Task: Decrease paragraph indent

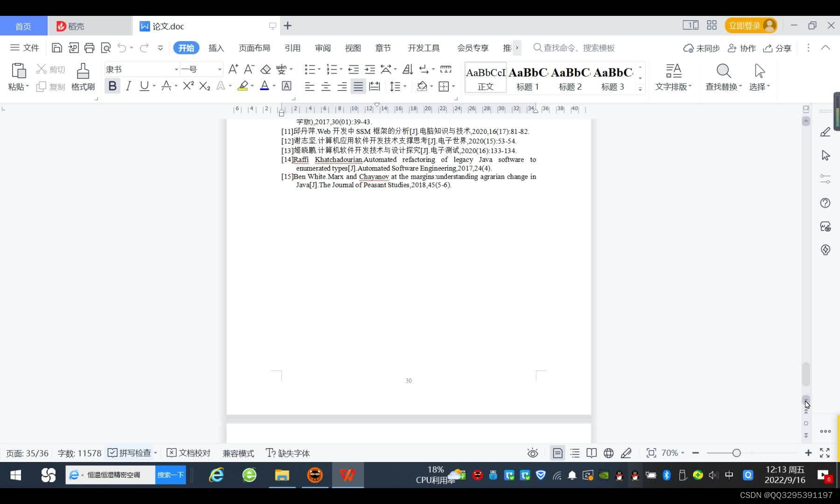Action: click(354, 70)
